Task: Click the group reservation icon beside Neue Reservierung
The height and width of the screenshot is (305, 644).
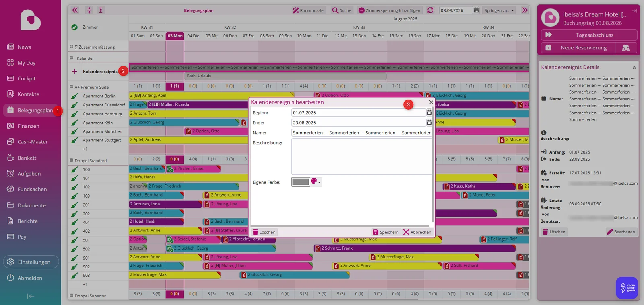Action: click(626, 48)
